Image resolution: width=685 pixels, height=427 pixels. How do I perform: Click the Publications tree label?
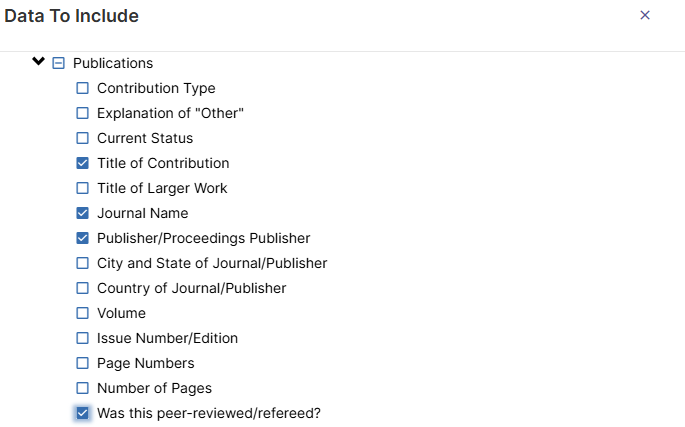point(112,63)
